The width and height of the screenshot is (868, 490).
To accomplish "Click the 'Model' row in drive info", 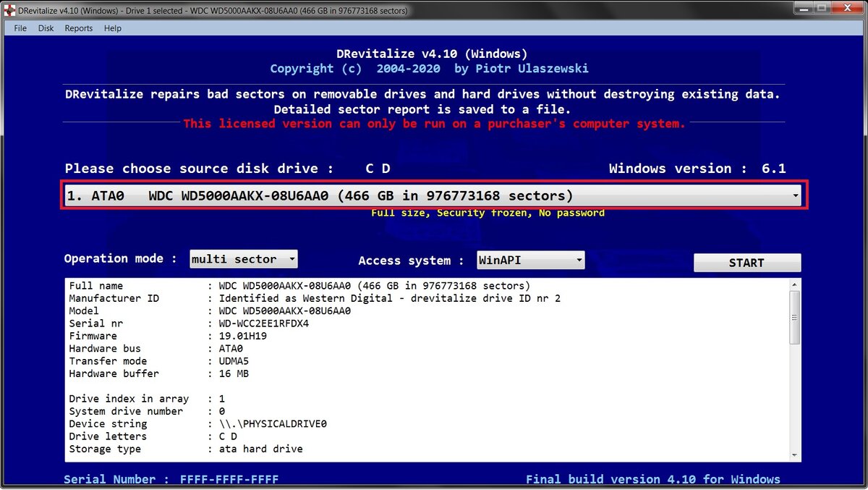I will (x=210, y=311).
